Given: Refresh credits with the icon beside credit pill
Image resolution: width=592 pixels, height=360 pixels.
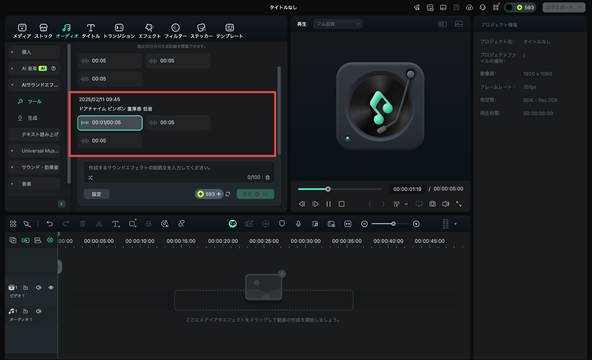Looking at the screenshot, I should (x=228, y=194).
